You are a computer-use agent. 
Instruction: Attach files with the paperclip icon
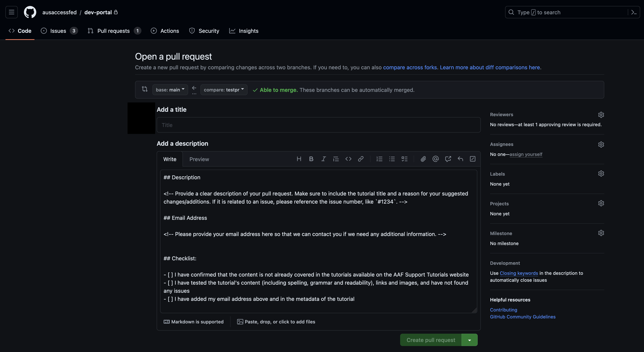pyautogui.click(x=423, y=159)
